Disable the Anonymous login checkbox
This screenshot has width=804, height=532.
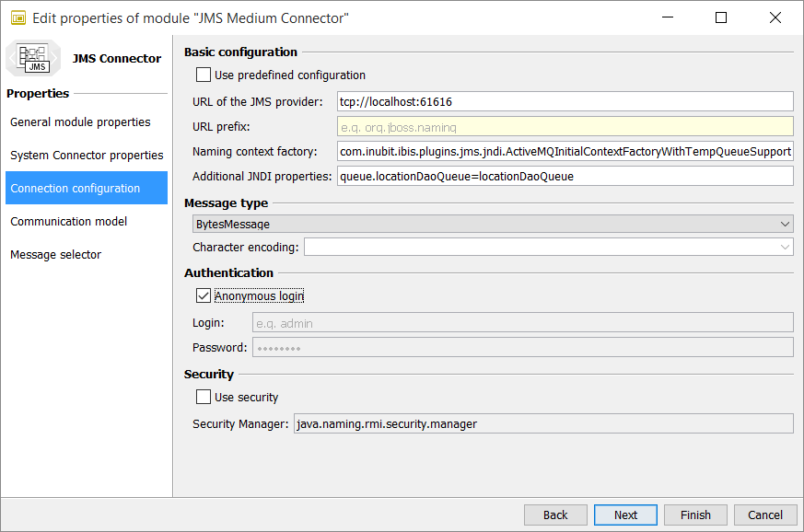tap(204, 295)
